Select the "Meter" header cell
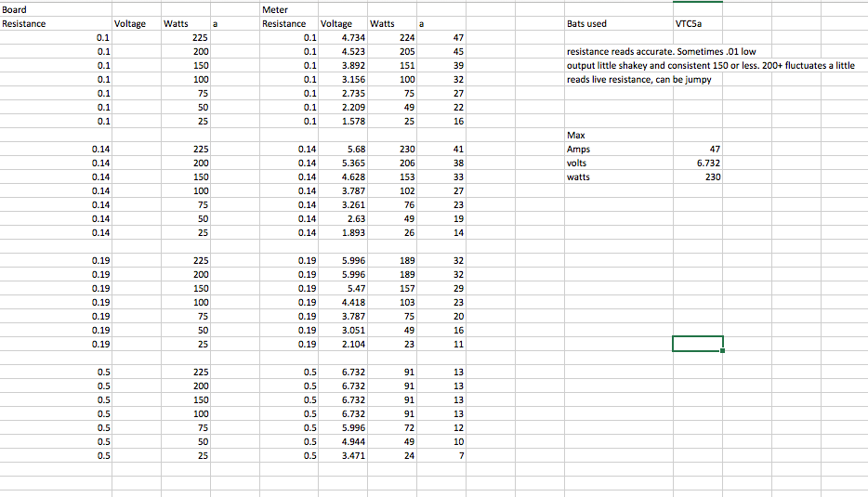The width and height of the screenshot is (868, 497). point(276,9)
